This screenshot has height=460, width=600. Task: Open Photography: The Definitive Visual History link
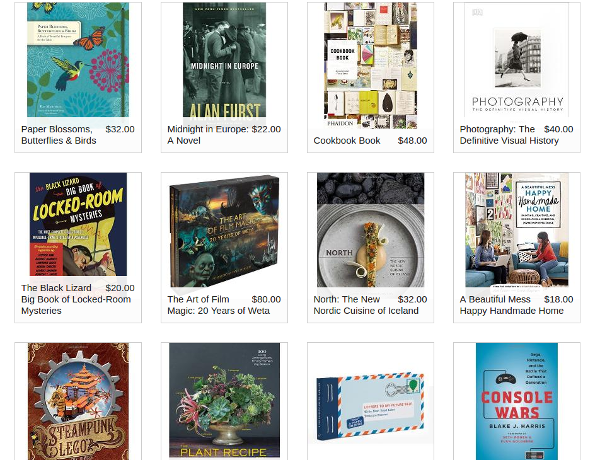pyautogui.click(x=509, y=135)
